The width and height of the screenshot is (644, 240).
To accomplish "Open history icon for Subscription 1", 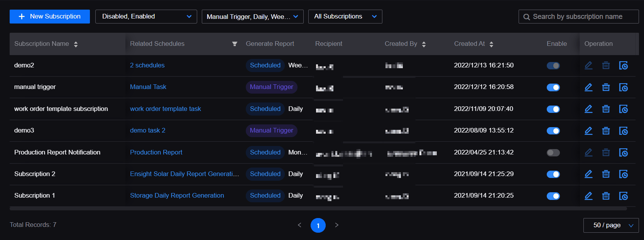I will (624, 196).
